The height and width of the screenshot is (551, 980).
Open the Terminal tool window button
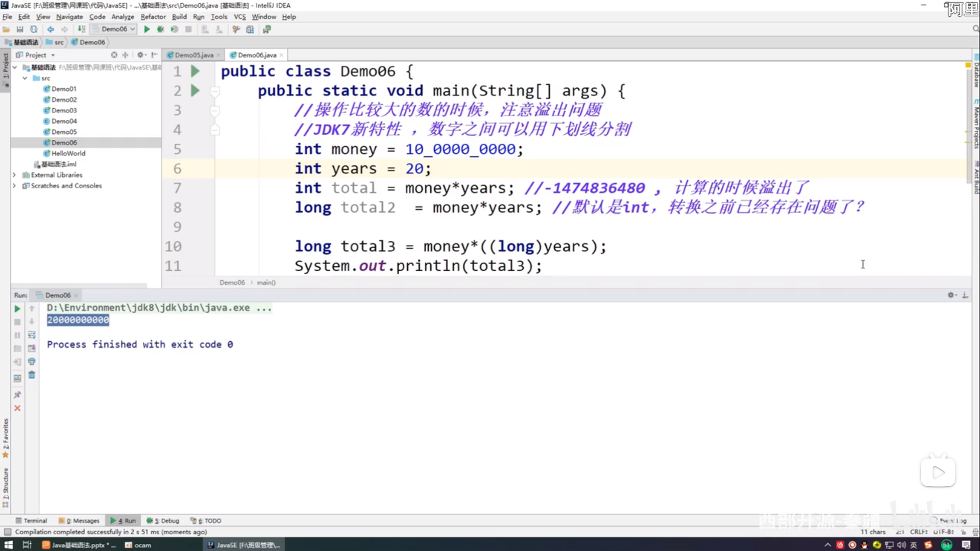click(32, 520)
